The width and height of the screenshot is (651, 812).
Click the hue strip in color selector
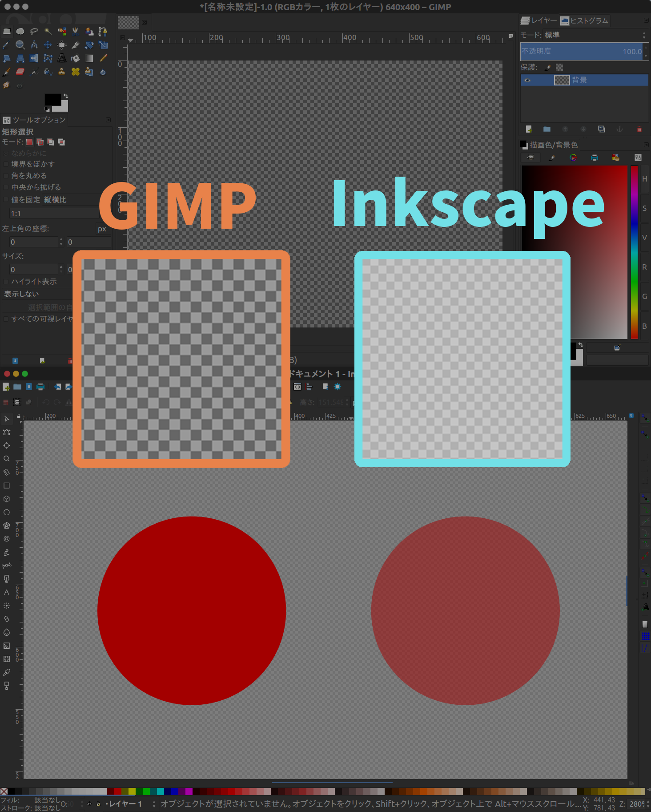coord(634,252)
